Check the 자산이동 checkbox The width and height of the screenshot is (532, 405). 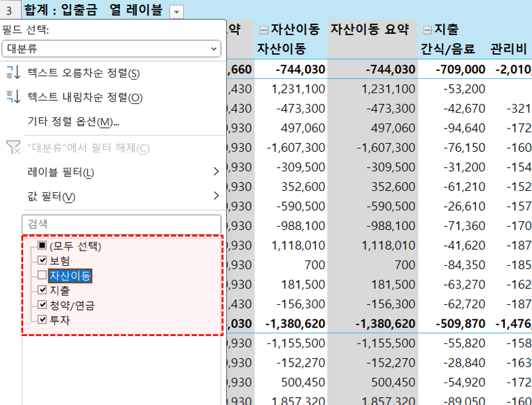42,275
